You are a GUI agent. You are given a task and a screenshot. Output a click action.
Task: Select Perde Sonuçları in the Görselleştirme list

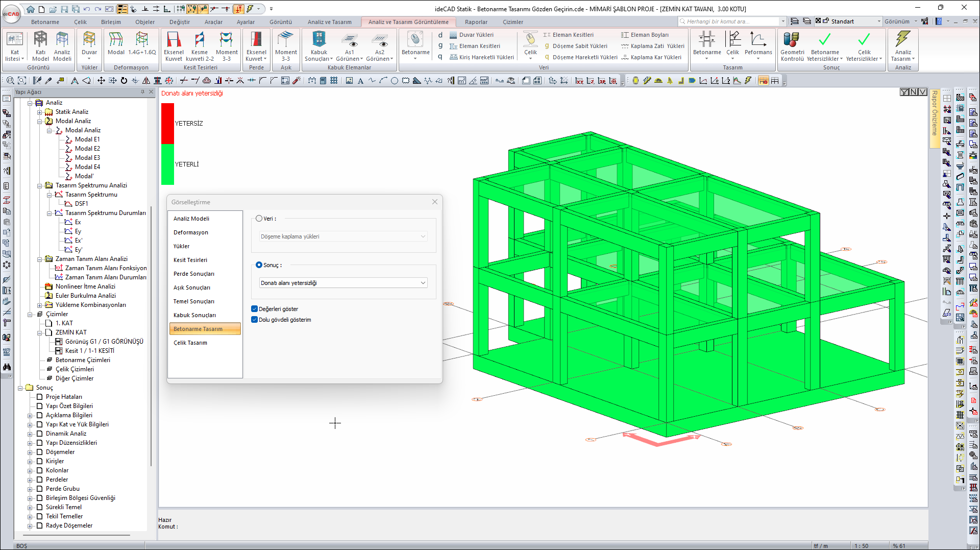point(194,274)
